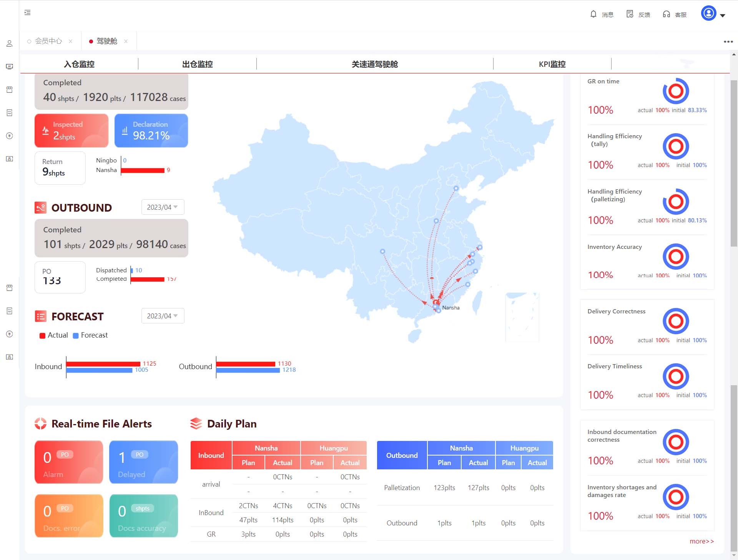Click the more>> link under KPI panel
This screenshot has width=738, height=560.
(x=701, y=541)
